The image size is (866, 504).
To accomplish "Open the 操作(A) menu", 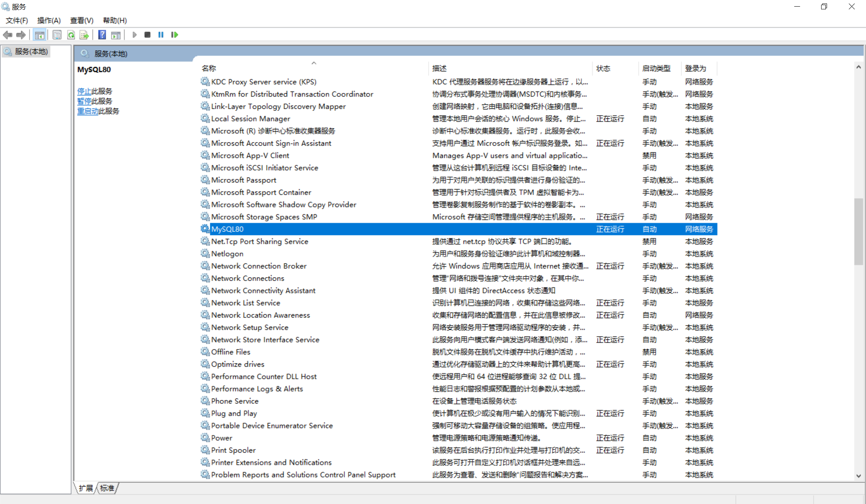I will [49, 20].
